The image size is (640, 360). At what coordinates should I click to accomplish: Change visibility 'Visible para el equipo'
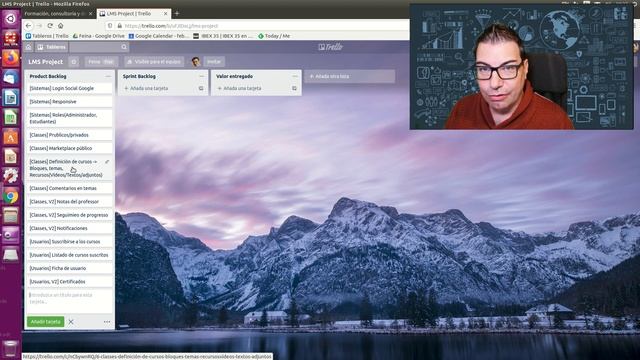[x=154, y=62]
